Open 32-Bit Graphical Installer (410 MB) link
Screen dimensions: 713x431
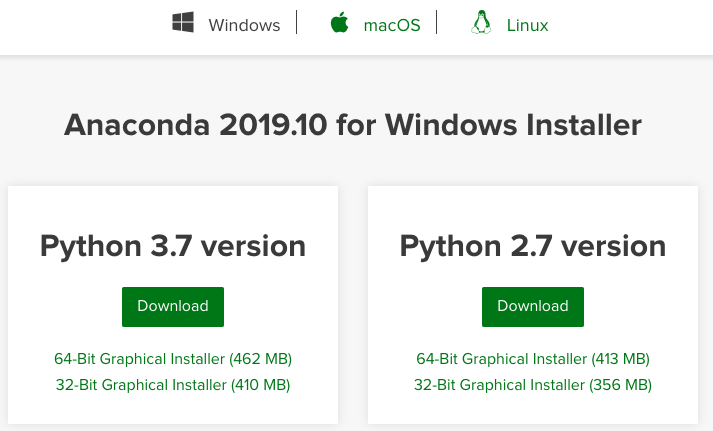pos(173,385)
